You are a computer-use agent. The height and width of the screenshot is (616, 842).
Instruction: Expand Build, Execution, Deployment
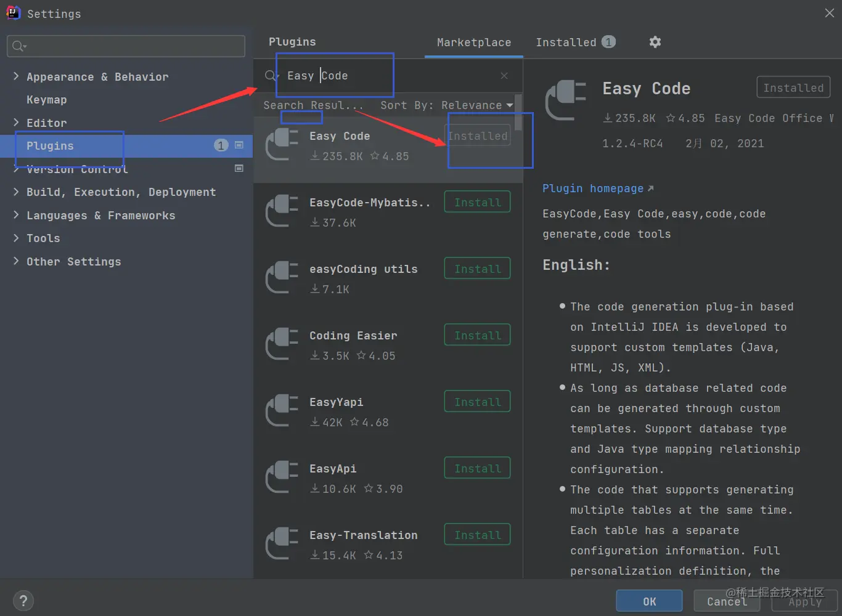tap(16, 192)
